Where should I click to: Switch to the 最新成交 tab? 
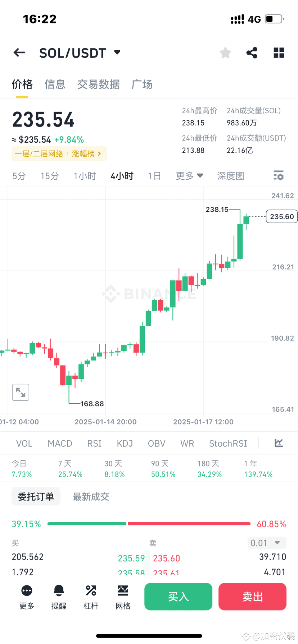tap(91, 496)
